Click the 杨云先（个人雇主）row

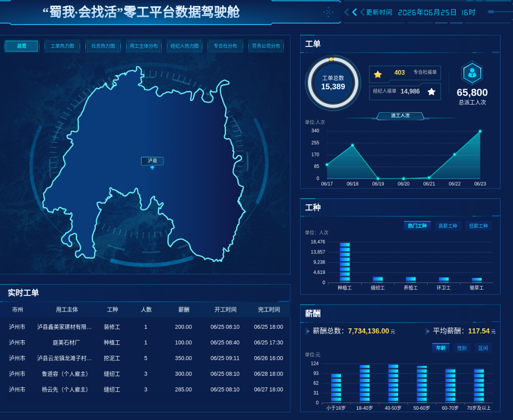coord(145,390)
